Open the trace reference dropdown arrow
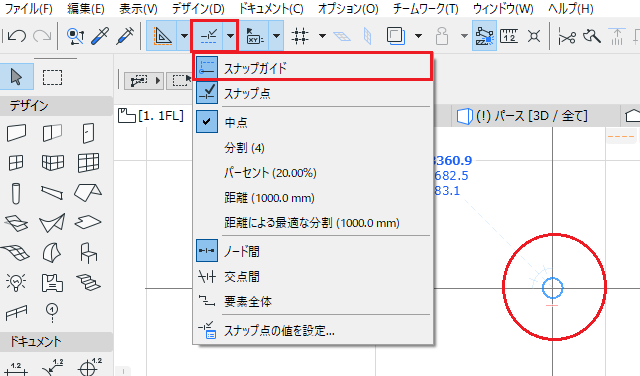The width and height of the screenshot is (640, 376). (x=418, y=36)
